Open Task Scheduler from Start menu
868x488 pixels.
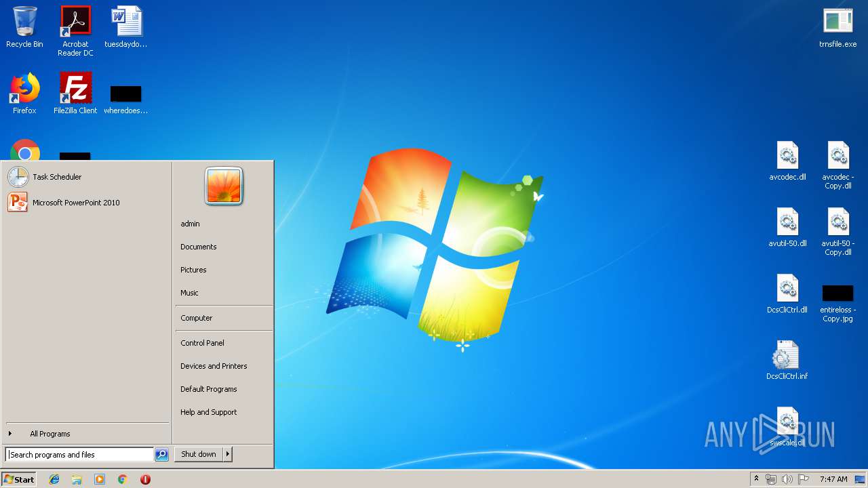(86, 177)
